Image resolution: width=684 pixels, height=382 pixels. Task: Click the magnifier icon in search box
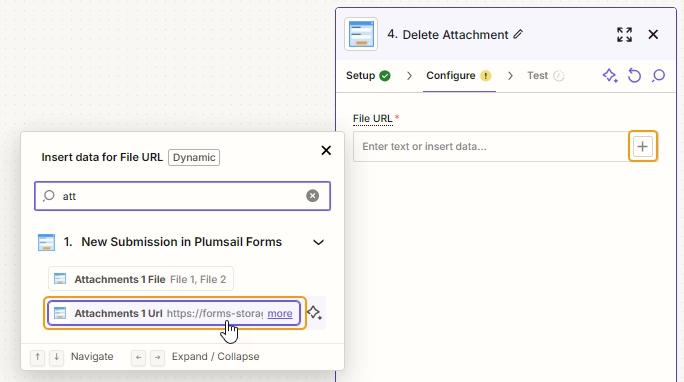pos(48,196)
